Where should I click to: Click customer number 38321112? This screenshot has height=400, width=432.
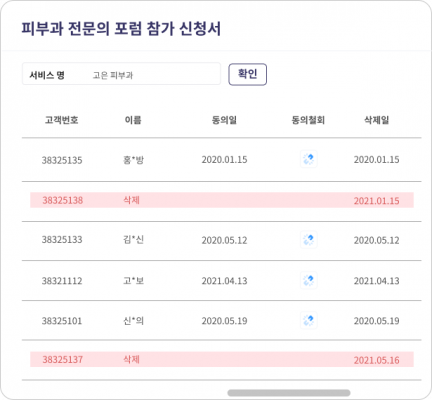click(x=62, y=281)
